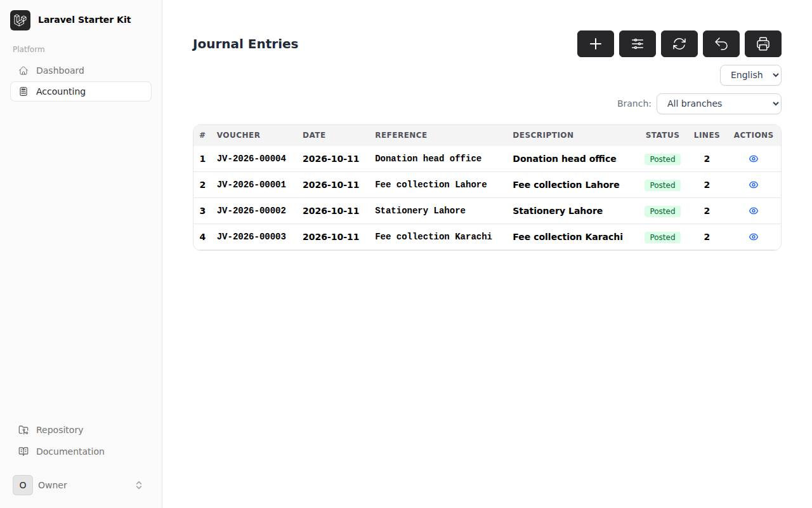Click the refresh arrows icon
Screen dimensions: 812x508
[679, 44]
